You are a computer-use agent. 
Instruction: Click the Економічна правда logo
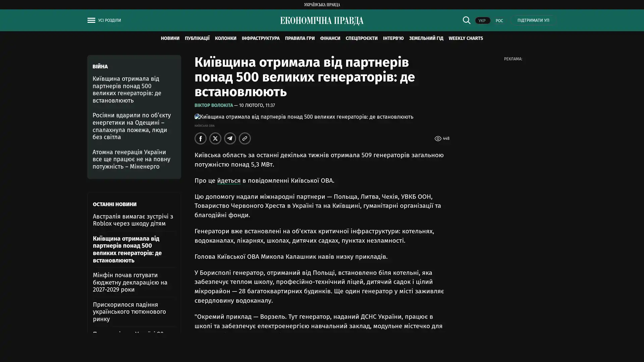point(322,21)
